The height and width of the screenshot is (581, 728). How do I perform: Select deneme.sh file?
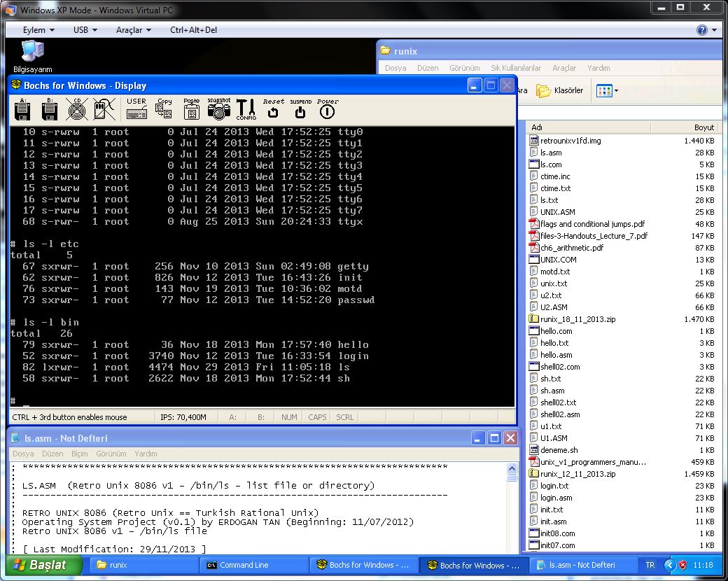click(554, 450)
